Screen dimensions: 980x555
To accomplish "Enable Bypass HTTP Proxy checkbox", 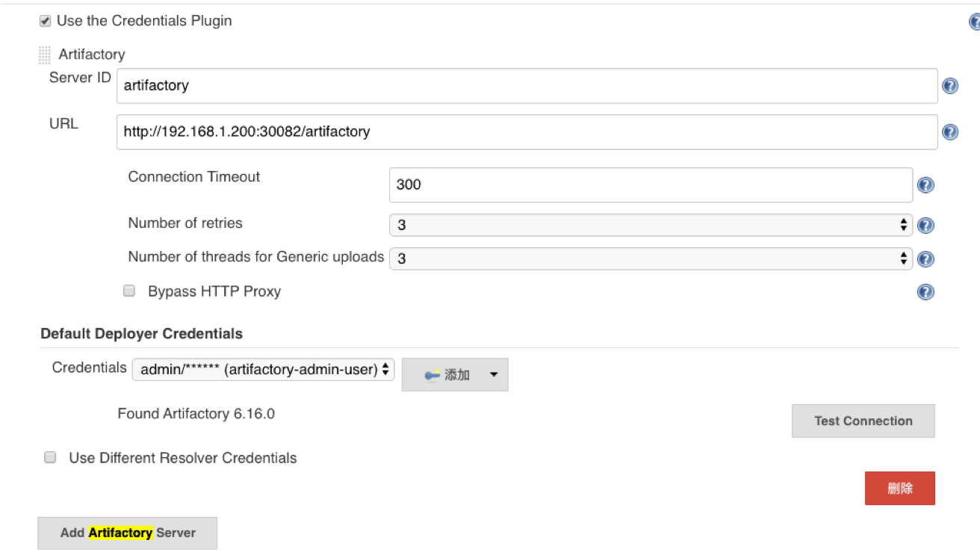I will 129,291.
